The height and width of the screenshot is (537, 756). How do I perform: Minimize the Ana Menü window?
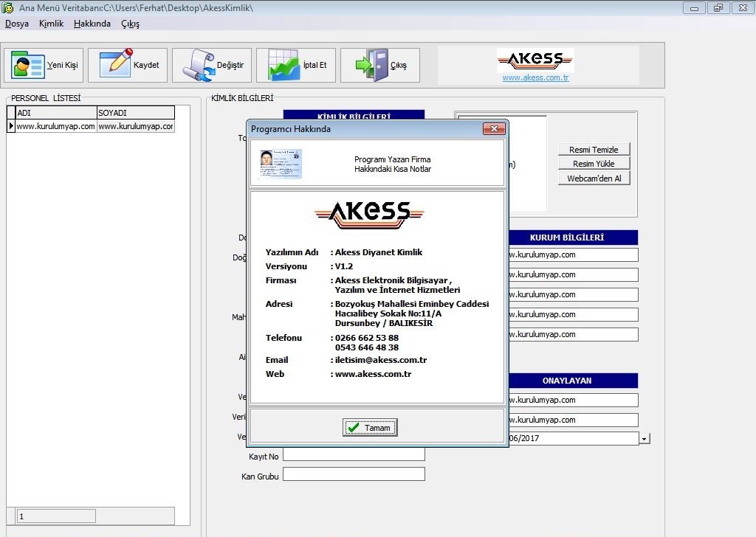(x=694, y=7)
